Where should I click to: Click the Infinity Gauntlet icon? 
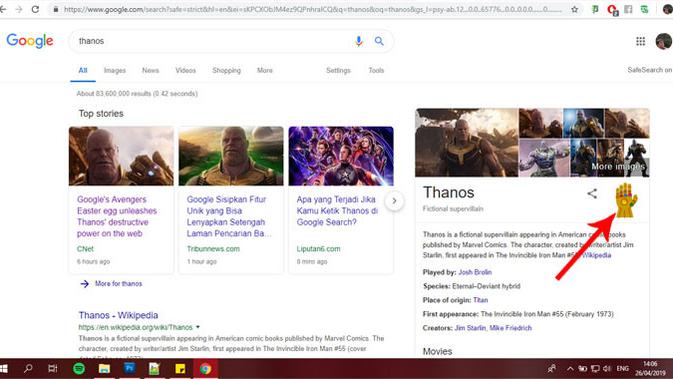(626, 200)
